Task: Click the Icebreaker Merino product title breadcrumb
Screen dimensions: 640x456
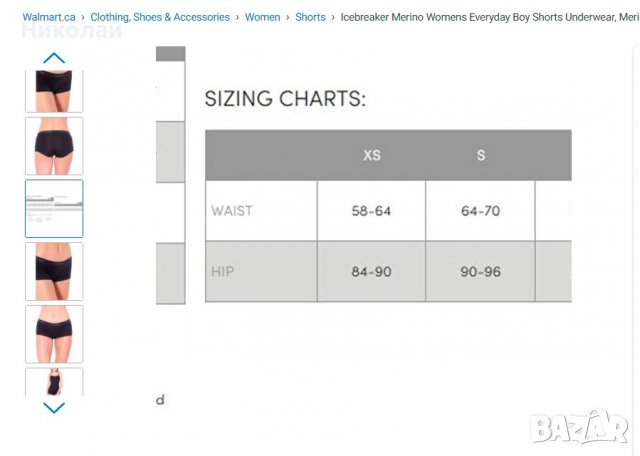Action: pos(488,17)
